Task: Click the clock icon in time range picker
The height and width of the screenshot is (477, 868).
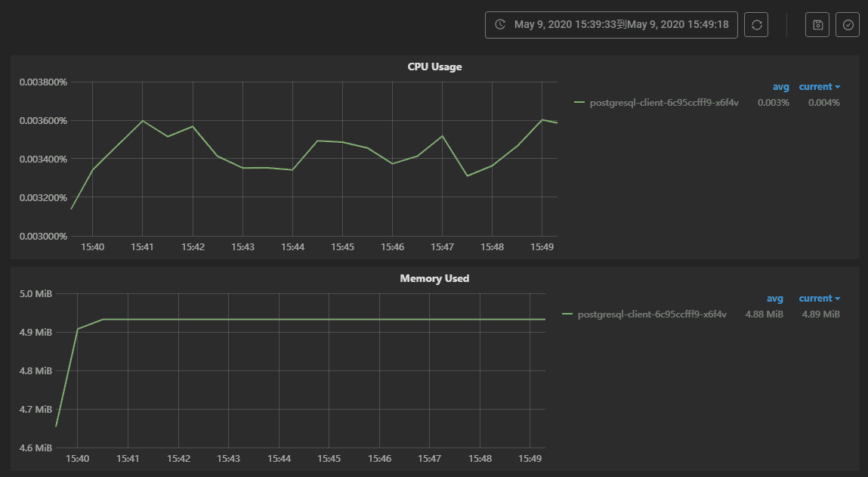Action: [500, 25]
